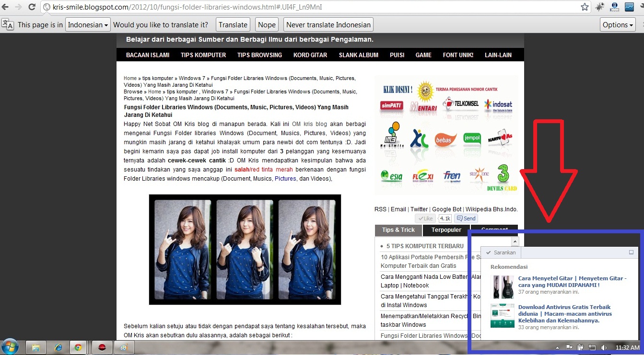Screen dimensions: 644x355
Task: Click the esia logo in the banner
Action: pos(392,176)
